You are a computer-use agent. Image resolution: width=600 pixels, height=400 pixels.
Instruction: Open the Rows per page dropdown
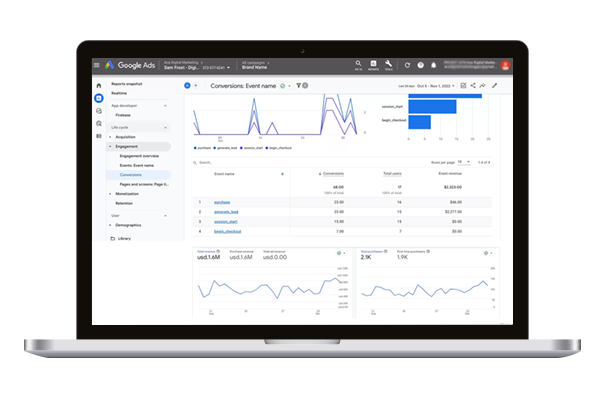463,161
